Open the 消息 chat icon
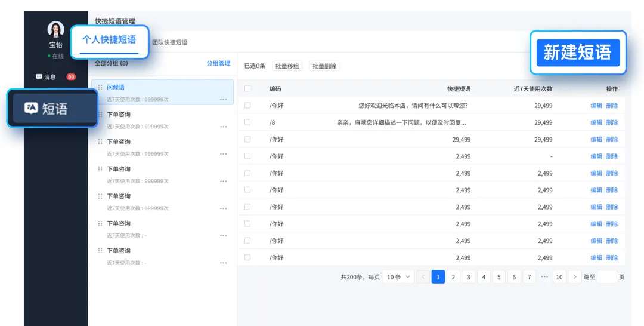 click(x=39, y=77)
